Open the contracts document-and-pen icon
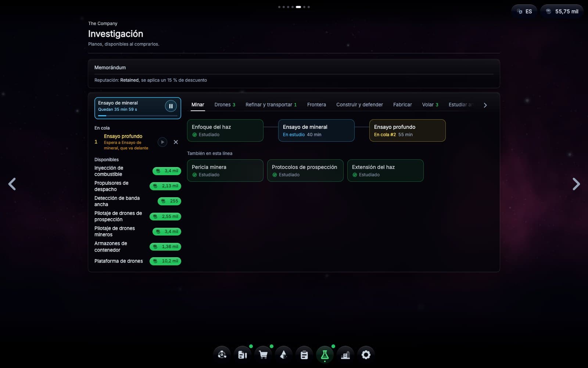The width and height of the screenshot is (588, 368). tap(243, 355)
